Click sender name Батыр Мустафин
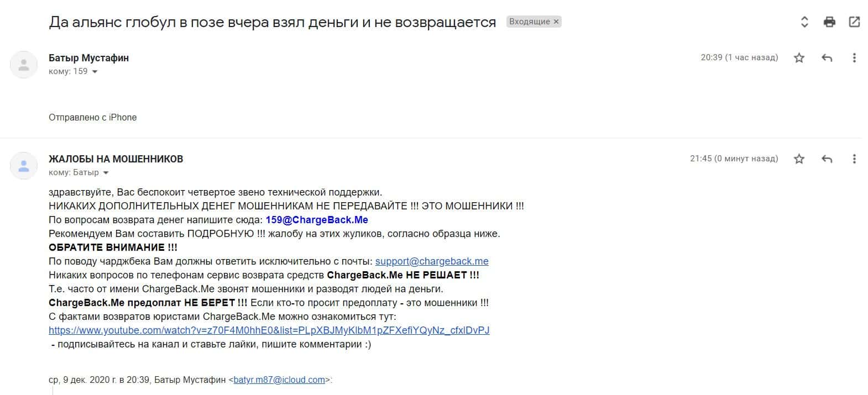Viewport: 868px width, 395px height. [x=88, y=58]
